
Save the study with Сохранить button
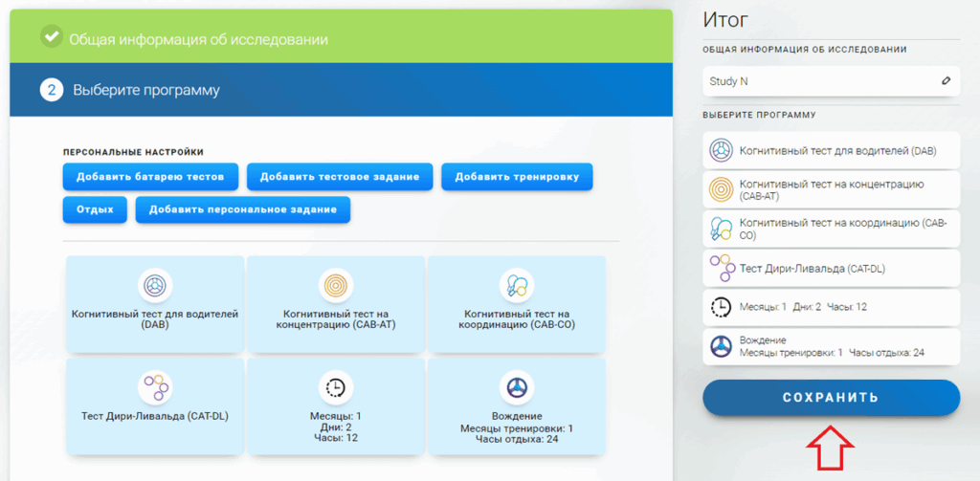point(831,398)
